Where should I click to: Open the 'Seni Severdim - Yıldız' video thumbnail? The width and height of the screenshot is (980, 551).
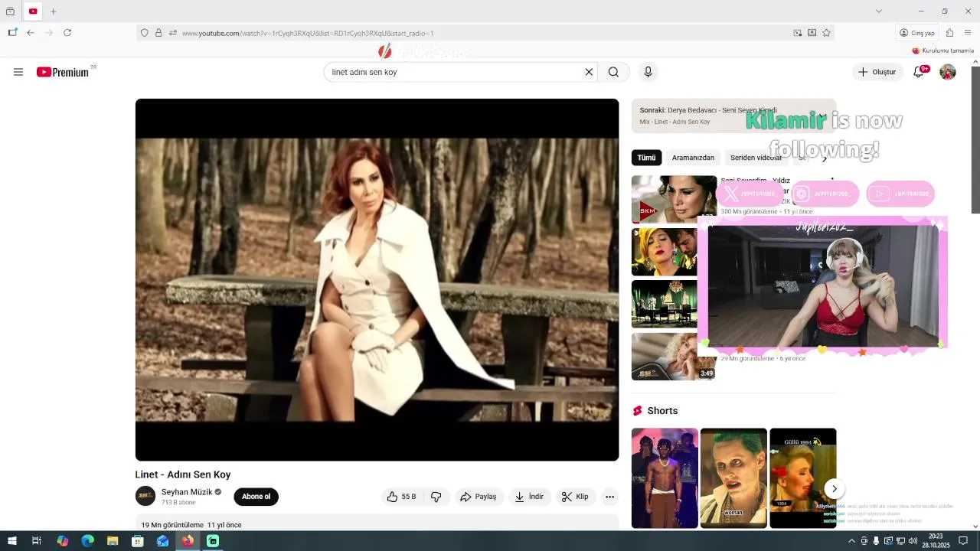pos(674,199)
